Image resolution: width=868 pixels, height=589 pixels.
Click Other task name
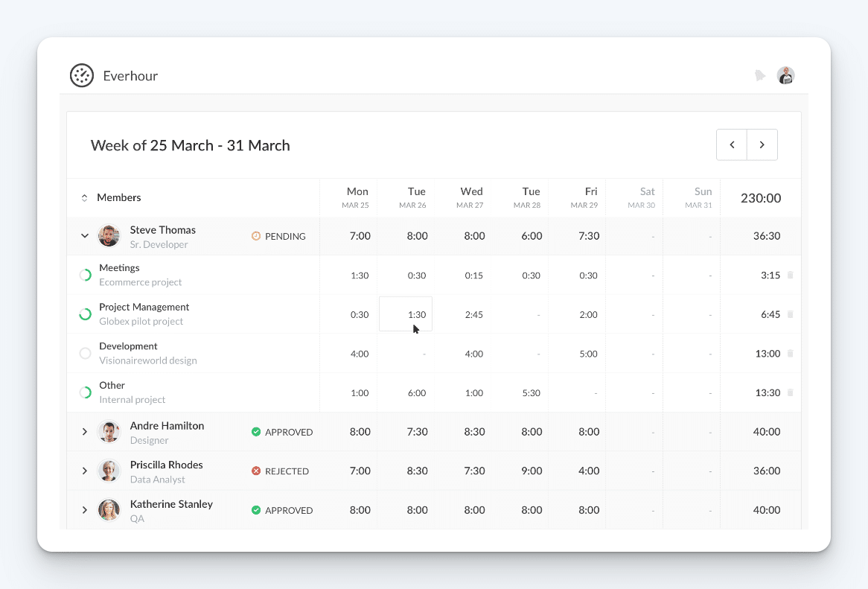click(x=112, y=385)
